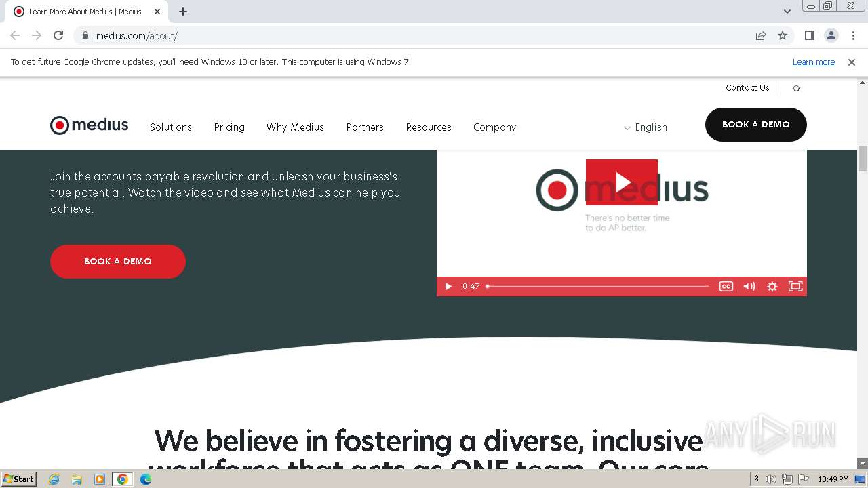Open File Explorer from the taskbar

point(77,479)
